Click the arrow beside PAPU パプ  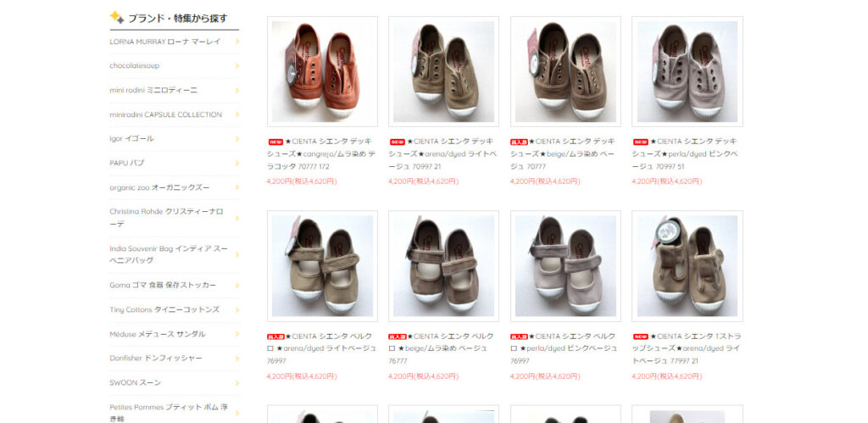pyautogui.click(x=237, y=164)
